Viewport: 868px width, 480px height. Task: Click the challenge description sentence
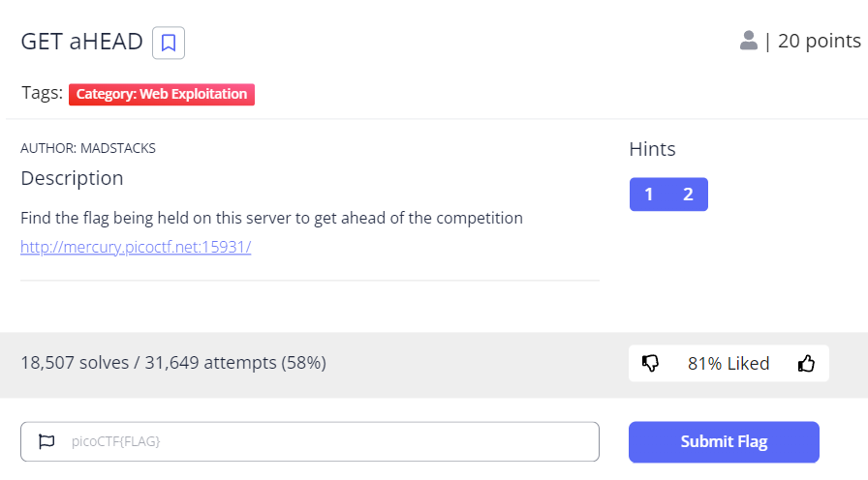(x=271, y=219)
